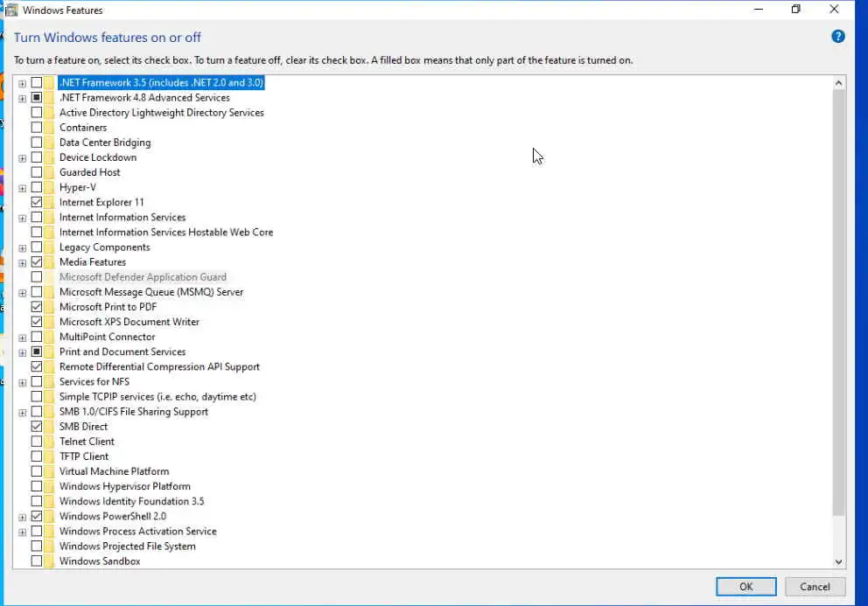Image resolution: width=868 pixels, height=606 pixels.
Task: Click the Cancel button
Action: point(815,587)
